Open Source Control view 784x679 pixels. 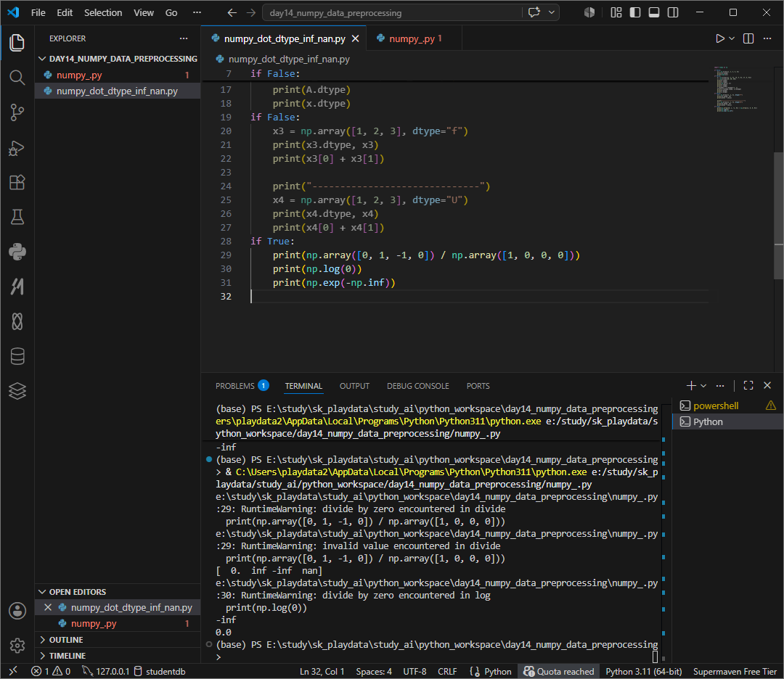(17, 112)
